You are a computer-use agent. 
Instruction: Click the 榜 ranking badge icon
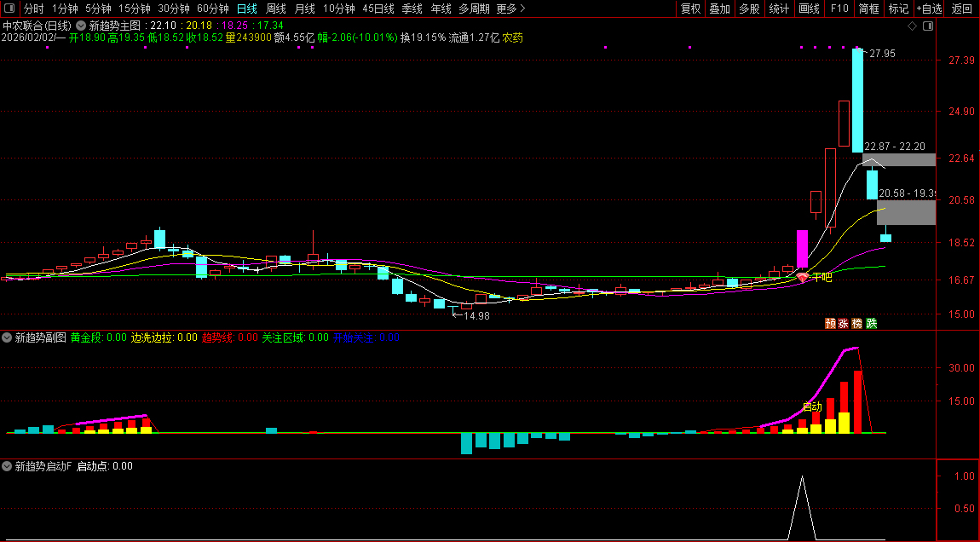(x=857, y=324)
